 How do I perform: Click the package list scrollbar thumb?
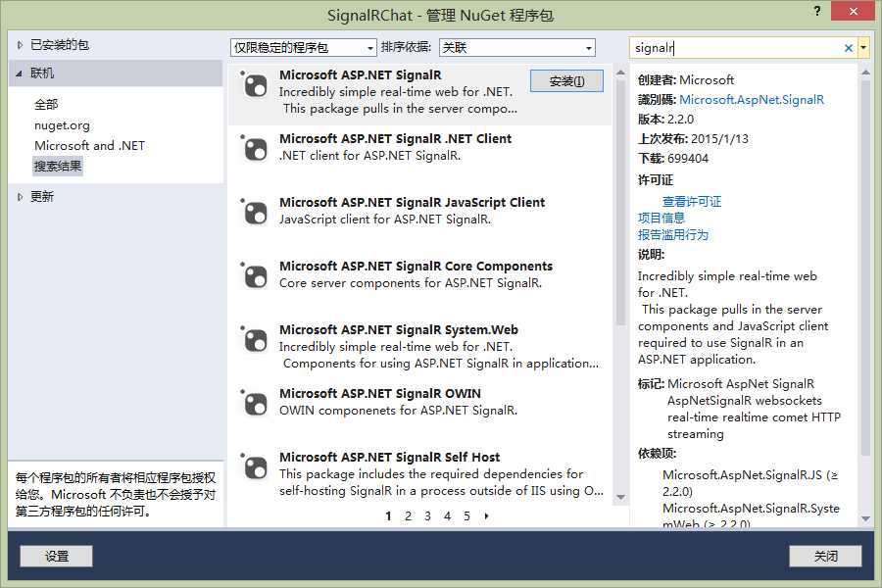pyautogui.click(x=620, y=203)
